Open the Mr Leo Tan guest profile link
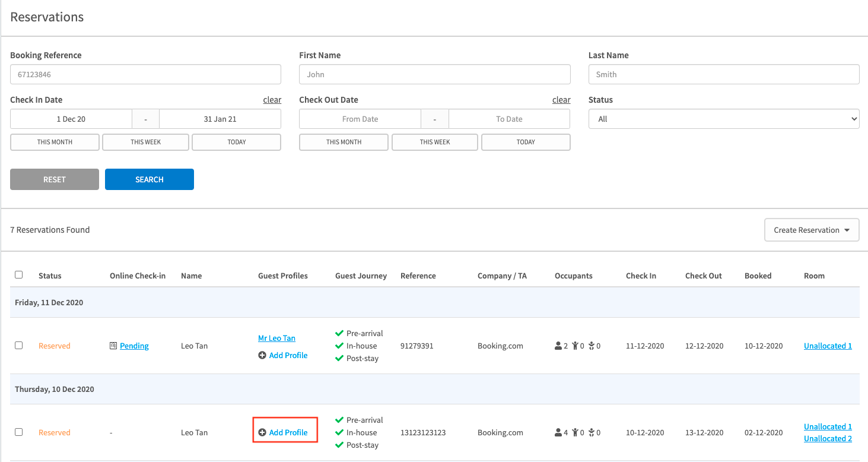The image size is (868, 462). pyautogui.click(x=276, y=338)
